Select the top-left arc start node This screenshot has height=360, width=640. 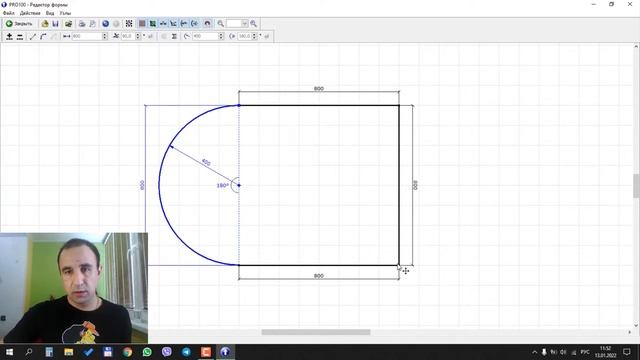click(239, 105)
